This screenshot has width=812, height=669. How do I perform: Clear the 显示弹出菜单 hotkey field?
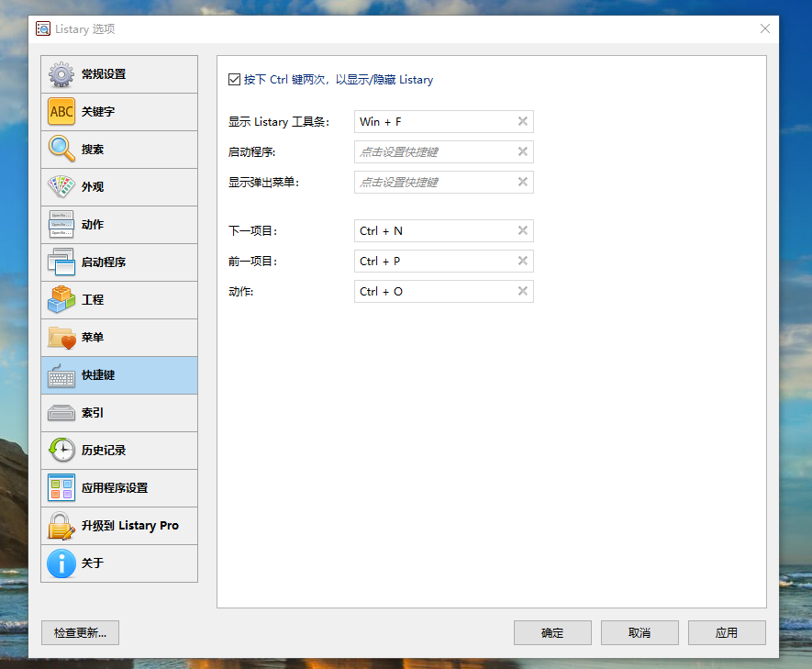[x=522, y=182]
